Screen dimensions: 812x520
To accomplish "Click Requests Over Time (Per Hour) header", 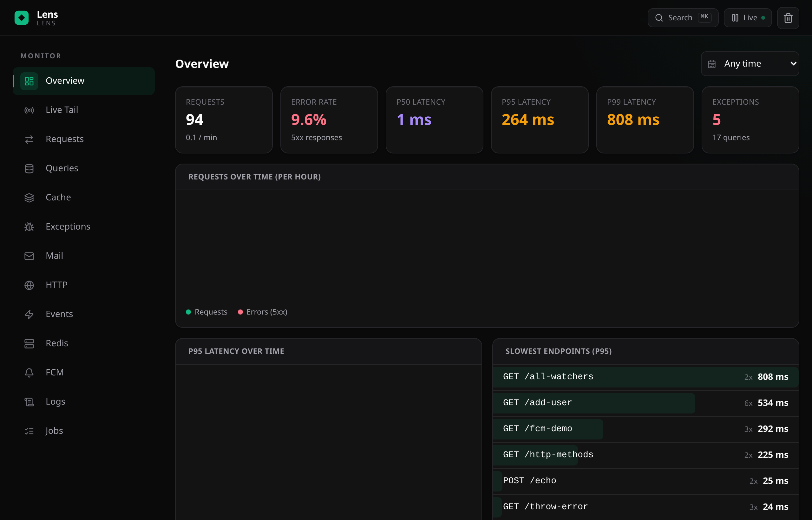I will coord(255,177).
